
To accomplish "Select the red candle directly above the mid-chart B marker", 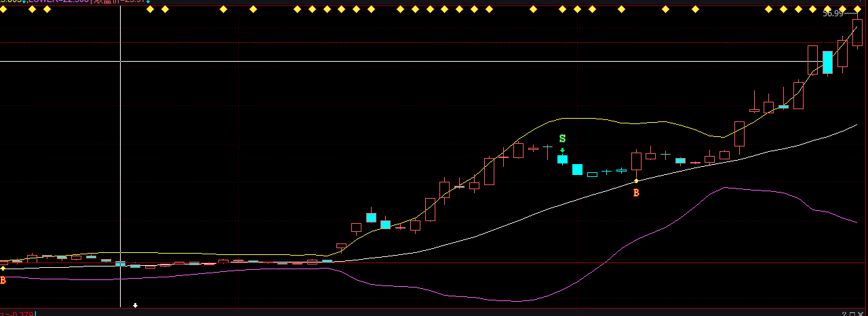I will pos(636,161).
